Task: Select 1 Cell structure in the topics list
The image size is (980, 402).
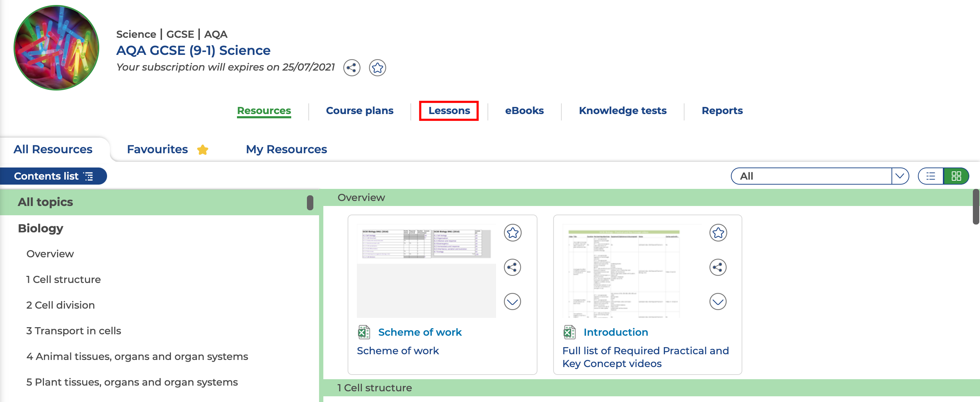Action: [63, 279]
